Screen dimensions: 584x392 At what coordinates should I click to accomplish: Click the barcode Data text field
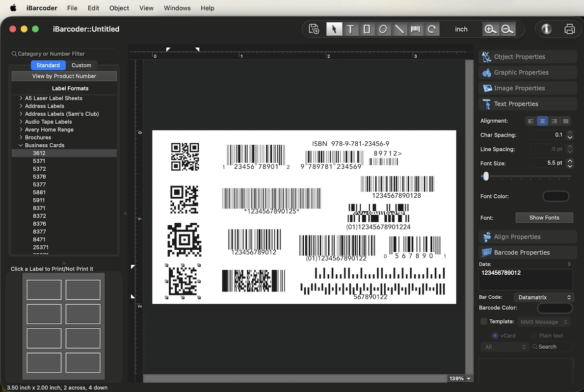tap(526, 279)
